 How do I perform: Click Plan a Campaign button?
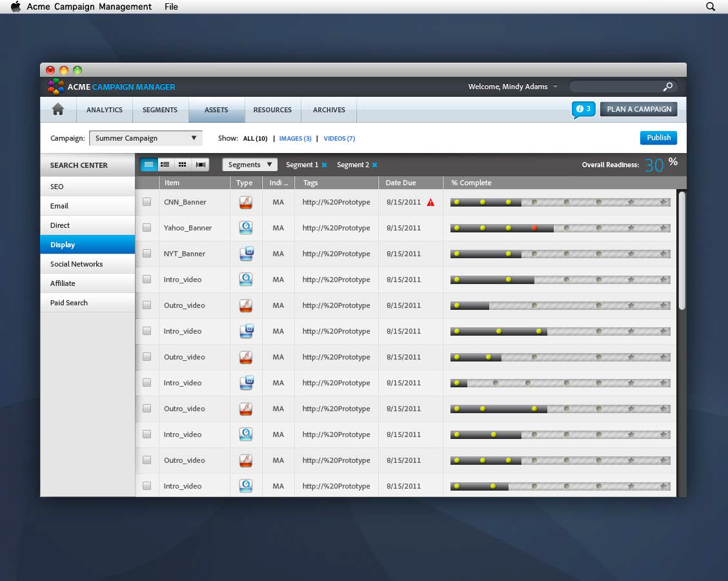pyautogui.click(x=639, y=109)
